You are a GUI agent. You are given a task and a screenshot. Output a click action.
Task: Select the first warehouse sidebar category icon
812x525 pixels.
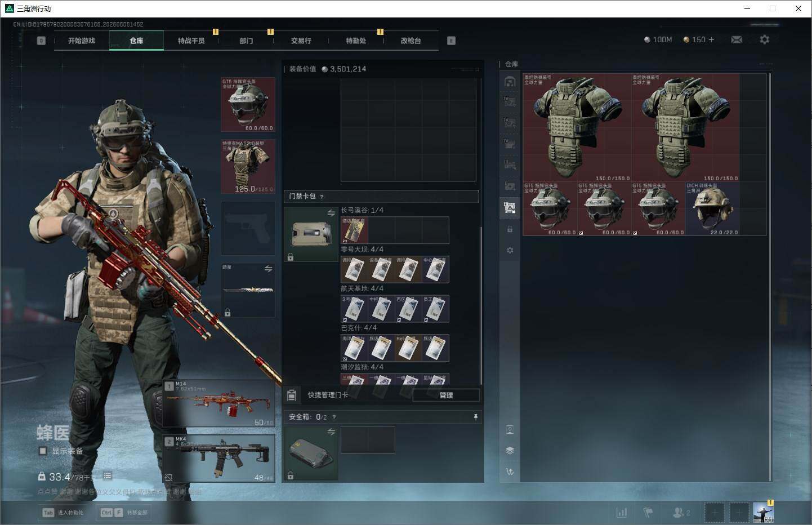(x=510, y=82)
